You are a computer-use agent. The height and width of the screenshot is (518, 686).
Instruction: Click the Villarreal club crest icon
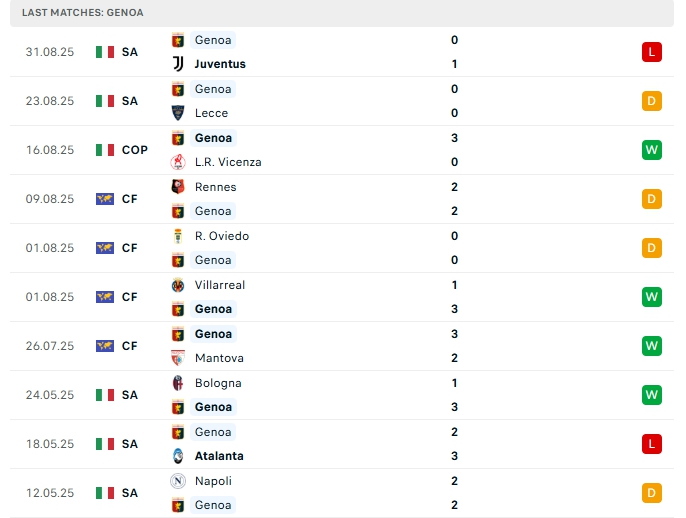(x=179, y=285)
